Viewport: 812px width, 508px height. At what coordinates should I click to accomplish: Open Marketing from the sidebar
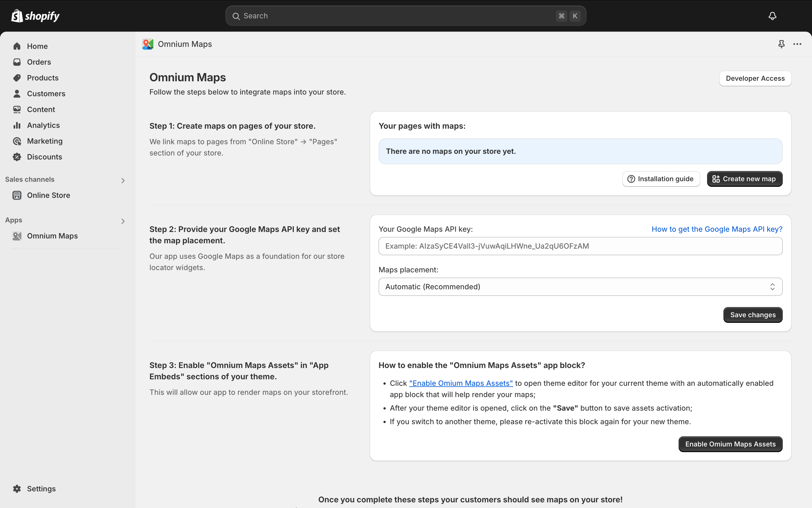(x=45, y=141)
